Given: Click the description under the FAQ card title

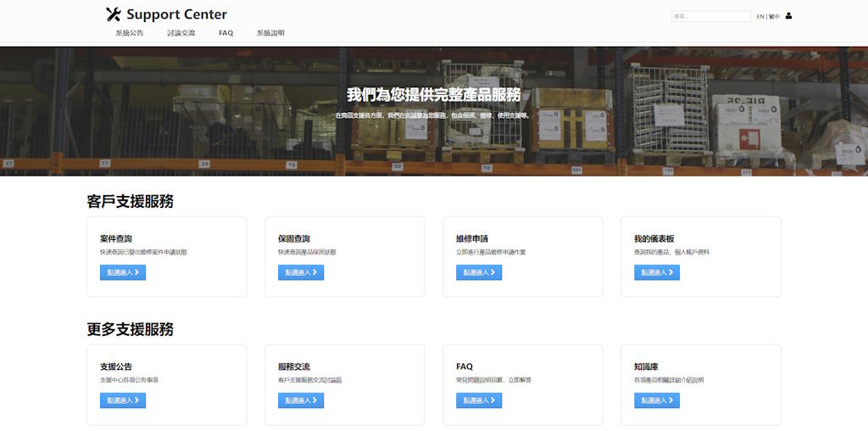Looking at the screenshot, I should coord(494,380).
